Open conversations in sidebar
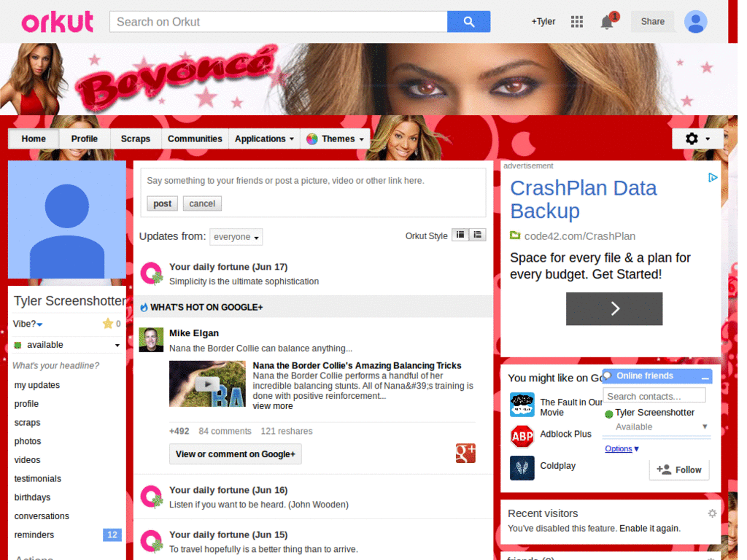This screenshot has height=560, width=747. (42, 516)
